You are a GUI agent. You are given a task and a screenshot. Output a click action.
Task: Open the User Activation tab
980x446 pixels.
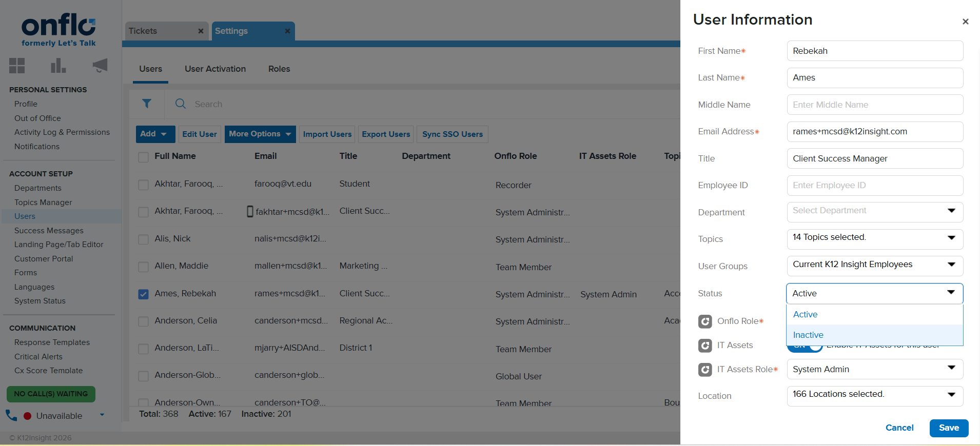click(215, 69)
